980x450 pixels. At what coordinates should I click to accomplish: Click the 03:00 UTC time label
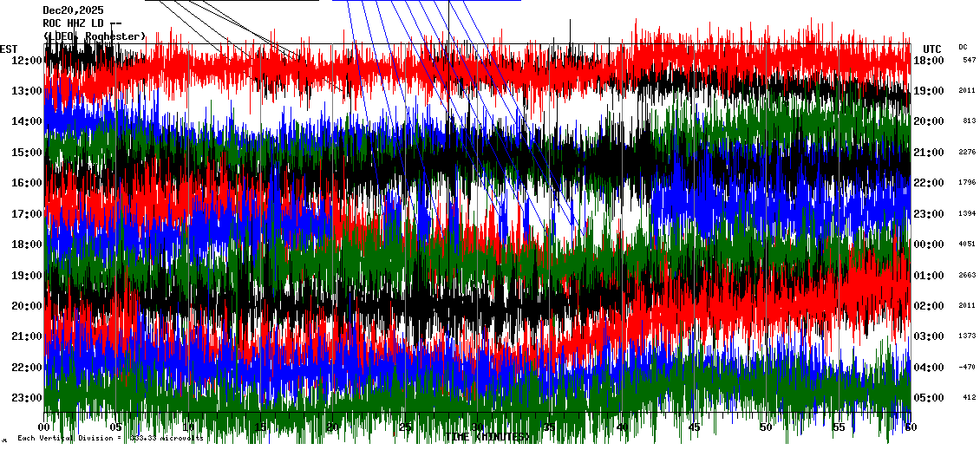[x=928, y=336]
